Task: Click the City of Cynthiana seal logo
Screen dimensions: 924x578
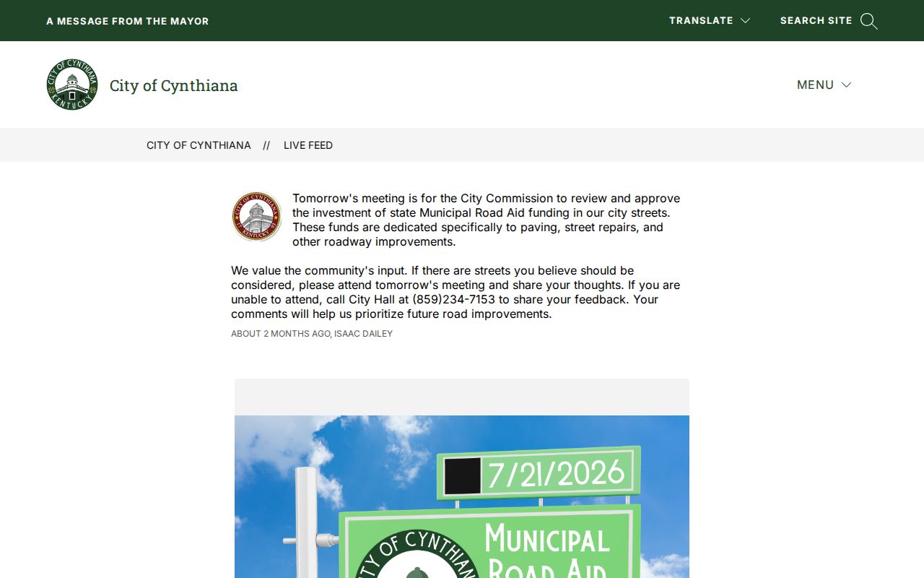Action: click(72, 85)
